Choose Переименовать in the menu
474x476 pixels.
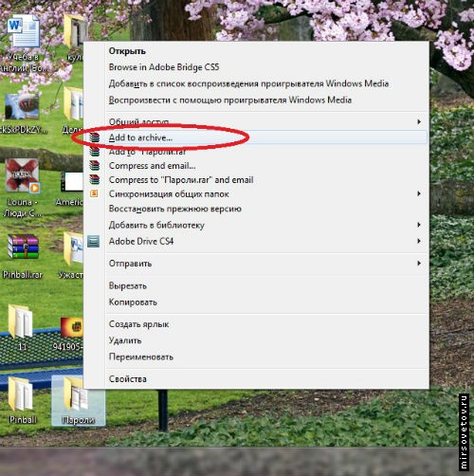click(141, 357)
